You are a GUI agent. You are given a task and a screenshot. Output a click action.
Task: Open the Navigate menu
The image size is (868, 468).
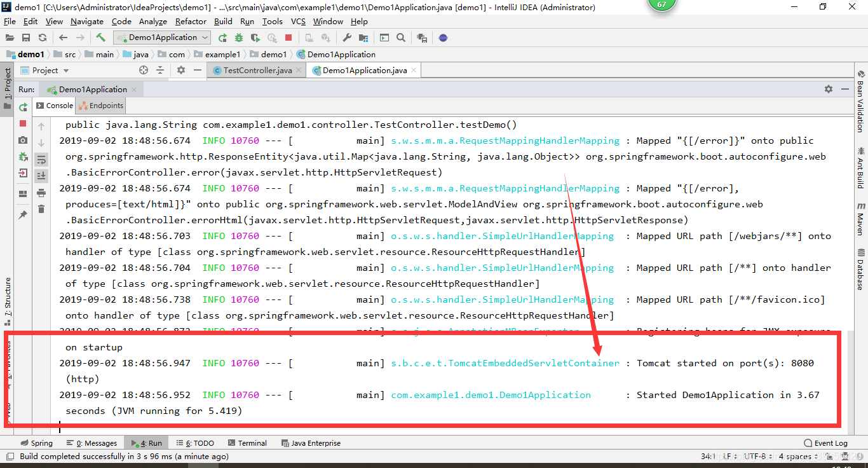point(86,22)
